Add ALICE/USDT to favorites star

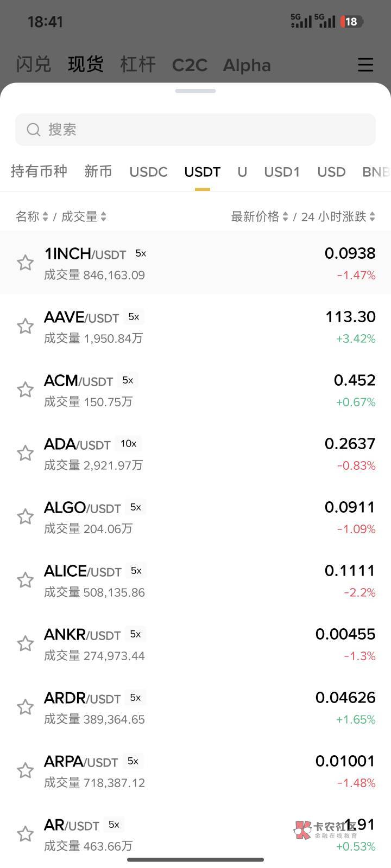pyautogui.click(x=26, y=580)
